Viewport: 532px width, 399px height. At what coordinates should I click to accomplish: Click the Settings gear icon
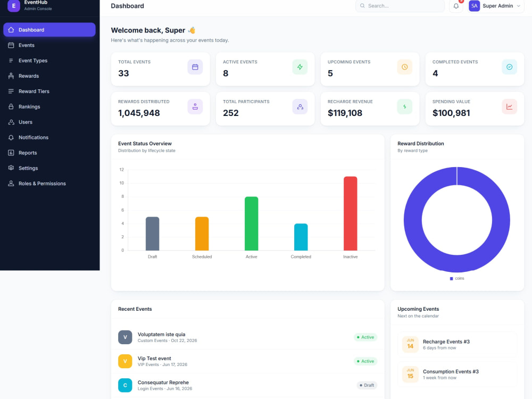tap(11, 168)
